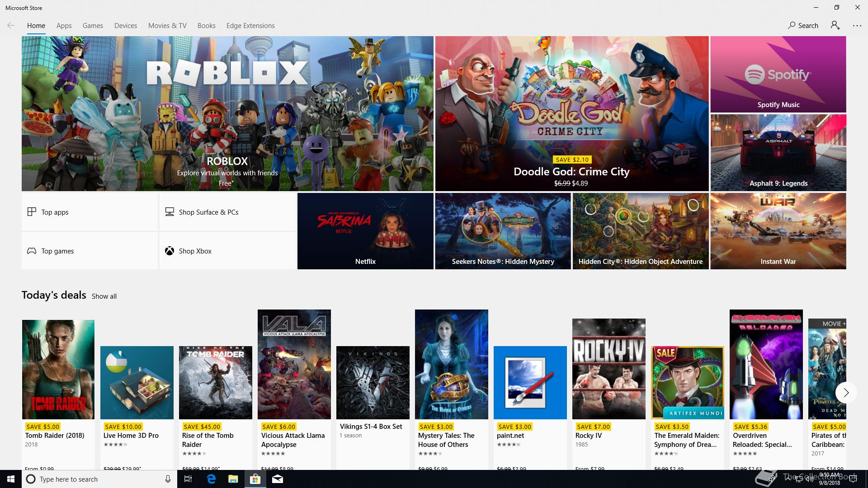The width and height of the screenshot is (868, 488).
Task: Open the Netflix Sabrina tile
Action: [x=365, y=231]
